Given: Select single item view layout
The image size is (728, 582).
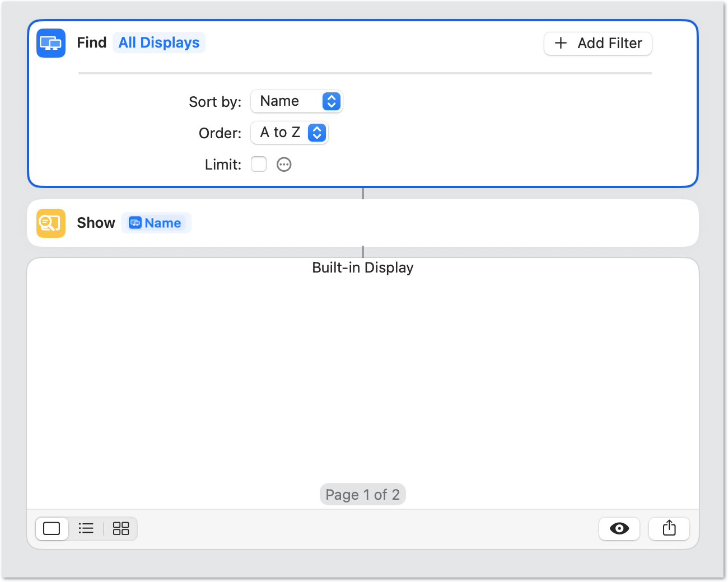Looking at the screenshot, I should (x=52, y=528).
